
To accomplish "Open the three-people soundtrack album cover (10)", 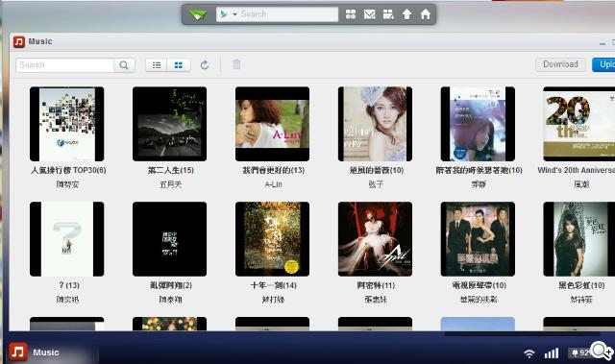I will (479, 239).
